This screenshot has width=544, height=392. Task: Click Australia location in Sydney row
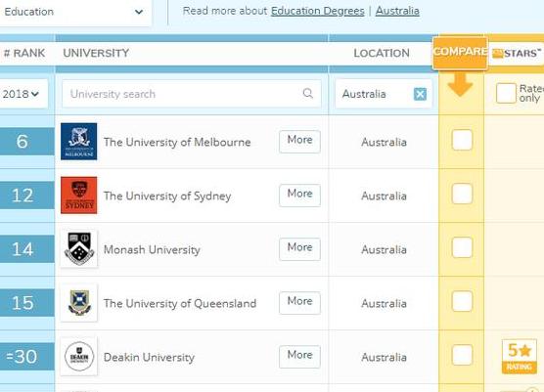[384, 196]
